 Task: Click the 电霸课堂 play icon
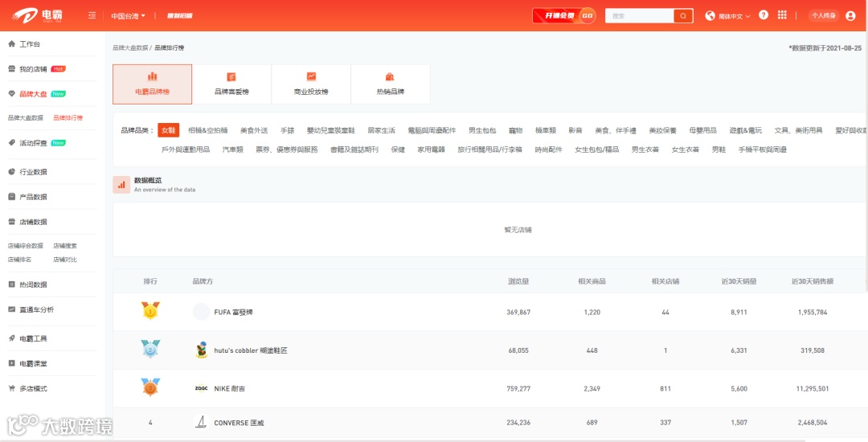[x=11, y=363]
